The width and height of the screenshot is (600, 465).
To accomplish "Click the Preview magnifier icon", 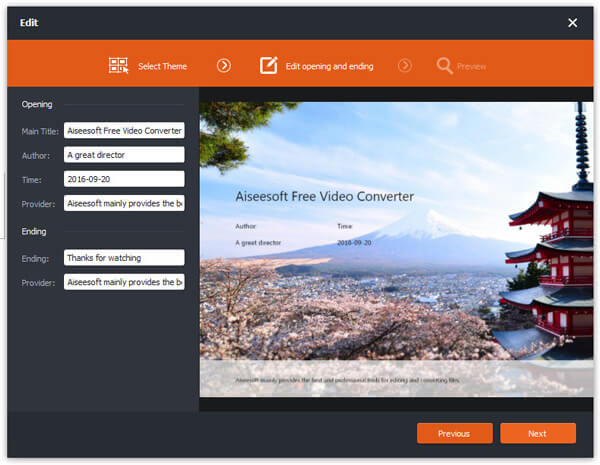I will [x=445, y=65].
